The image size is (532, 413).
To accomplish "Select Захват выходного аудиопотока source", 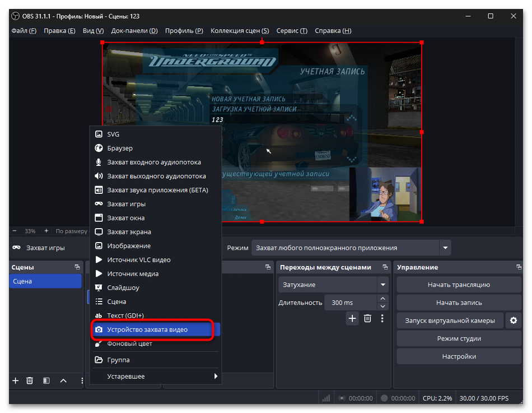I will pos(156,176).
